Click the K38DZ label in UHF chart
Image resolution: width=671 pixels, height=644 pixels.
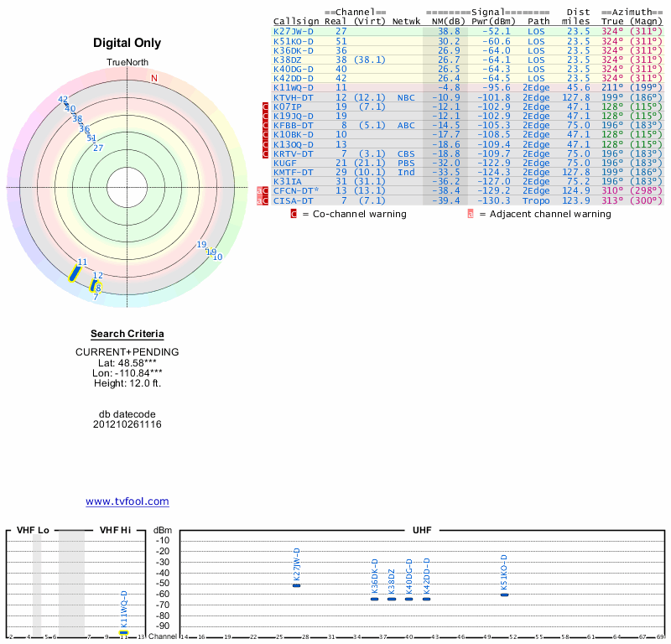[391, 581]
